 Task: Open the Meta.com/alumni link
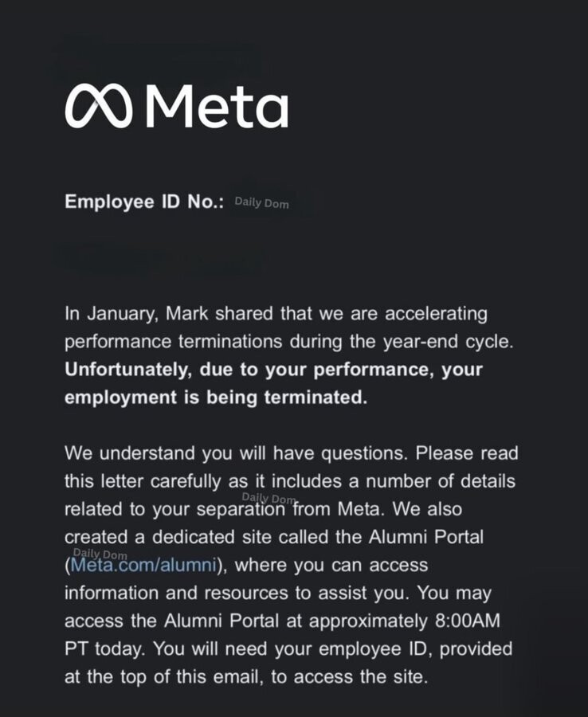point(143,566)
